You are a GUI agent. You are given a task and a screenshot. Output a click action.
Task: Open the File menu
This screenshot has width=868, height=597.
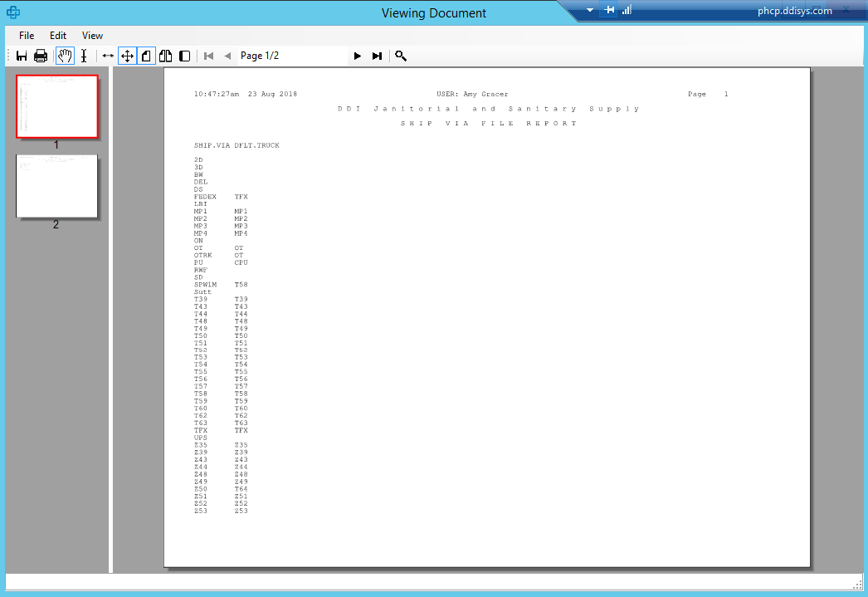[x=26, y=35]
